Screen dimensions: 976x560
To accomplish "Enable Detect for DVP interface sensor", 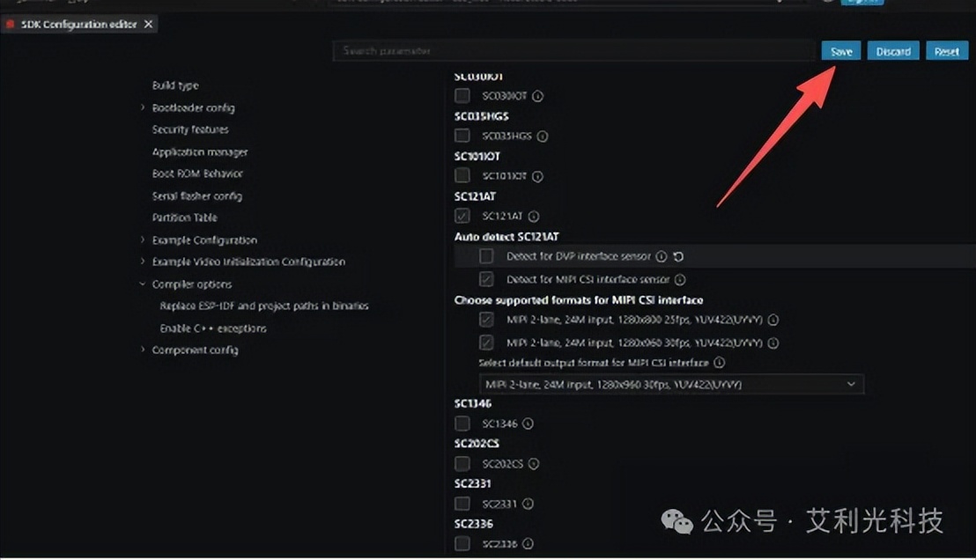I will [x=486, y=255].
